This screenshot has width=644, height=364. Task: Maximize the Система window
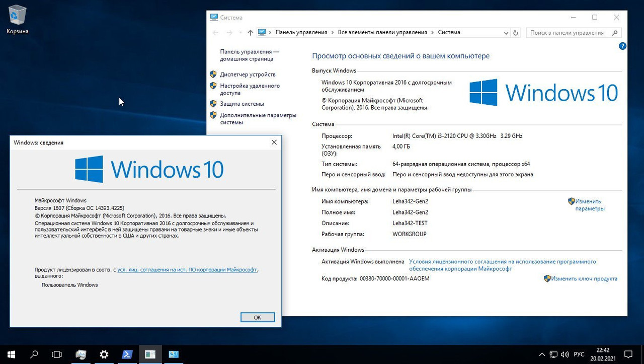tap(595, 17)
